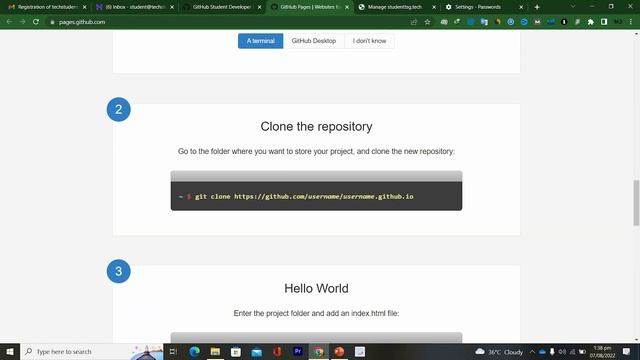Bookmark this page with the star
Image resolution: width=640 pixels, height=360 pixels.
[427, 22]
